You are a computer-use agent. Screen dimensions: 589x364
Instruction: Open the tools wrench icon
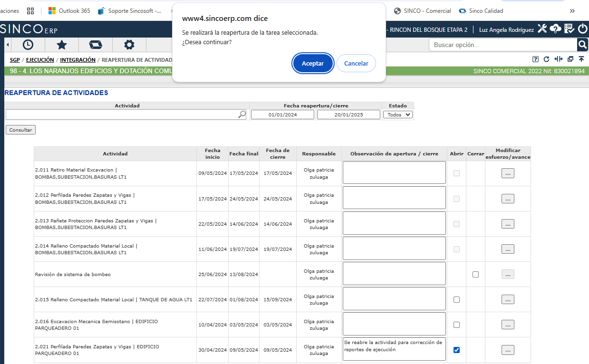tap(542, 29)
